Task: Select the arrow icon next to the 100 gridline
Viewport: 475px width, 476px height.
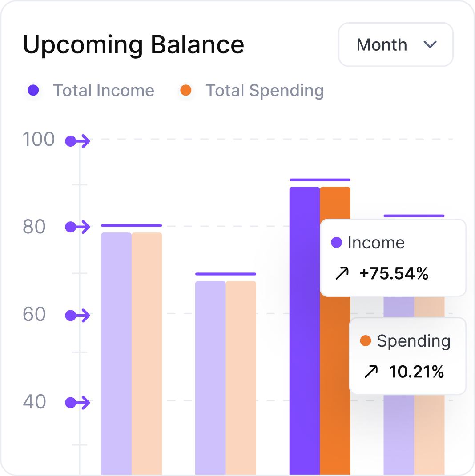Action: click(78, 140)
